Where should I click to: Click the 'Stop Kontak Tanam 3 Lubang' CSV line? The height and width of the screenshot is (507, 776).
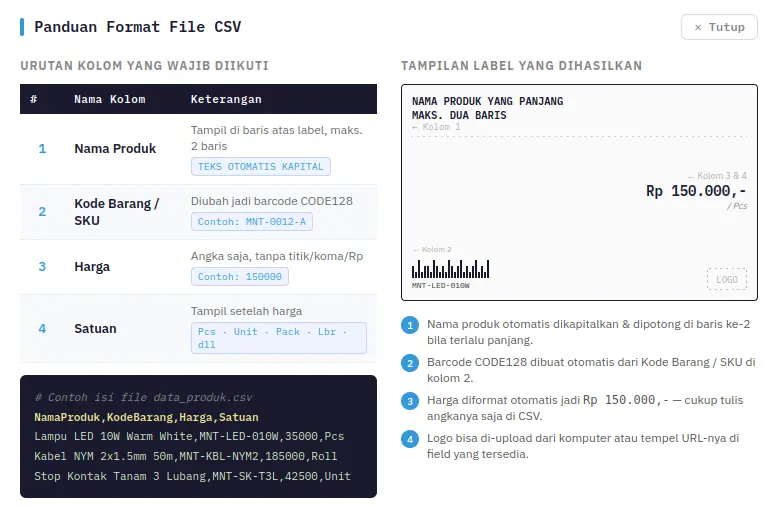point(192,476)
